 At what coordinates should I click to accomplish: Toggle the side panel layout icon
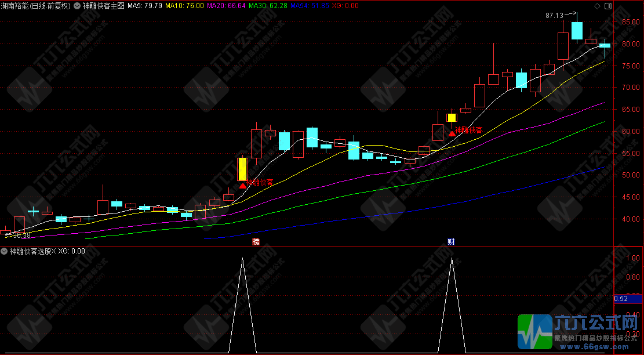coord(607,6)
